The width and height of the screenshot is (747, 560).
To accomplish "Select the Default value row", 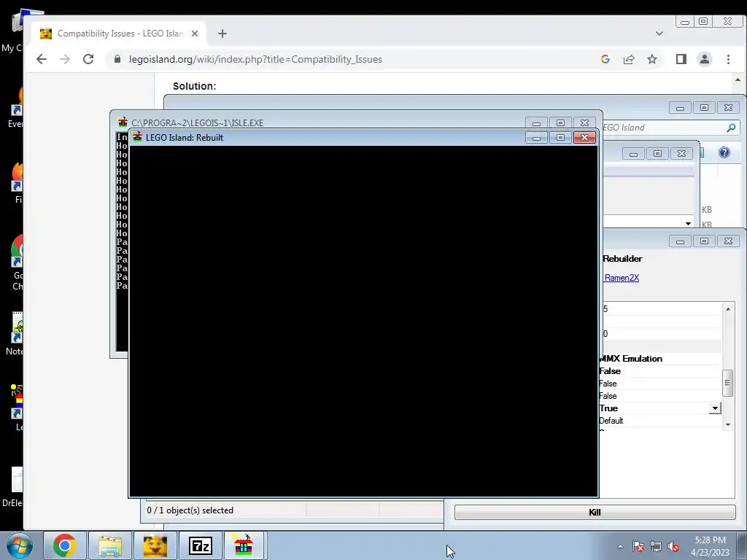I will click(659, 421).
